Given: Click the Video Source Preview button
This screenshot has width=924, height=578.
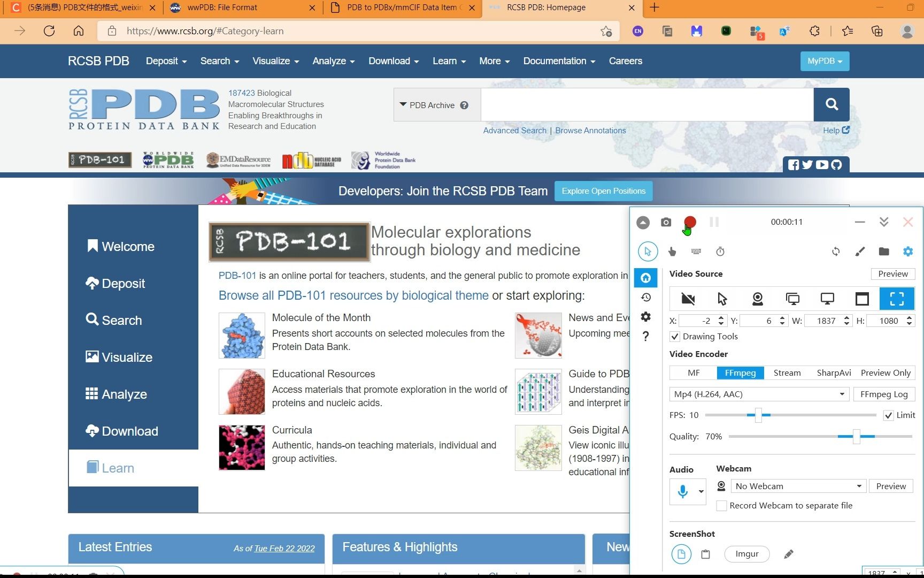Looking at the screenshot, I should click(893, 274).
